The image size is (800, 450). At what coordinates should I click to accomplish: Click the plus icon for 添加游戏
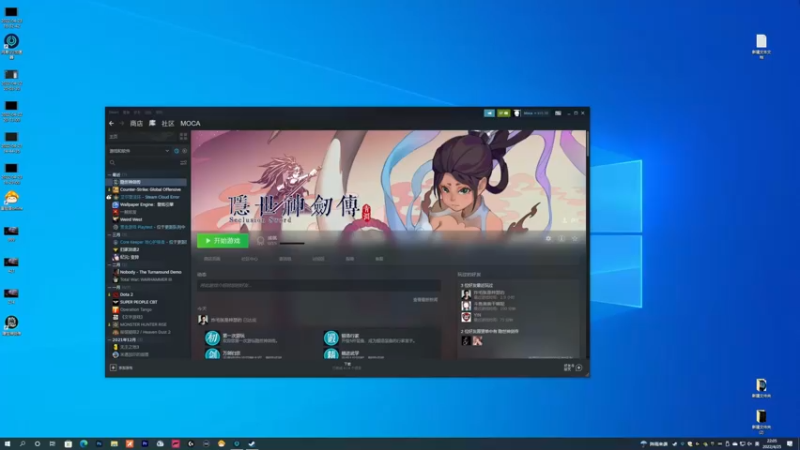click(x=113, y=367)
